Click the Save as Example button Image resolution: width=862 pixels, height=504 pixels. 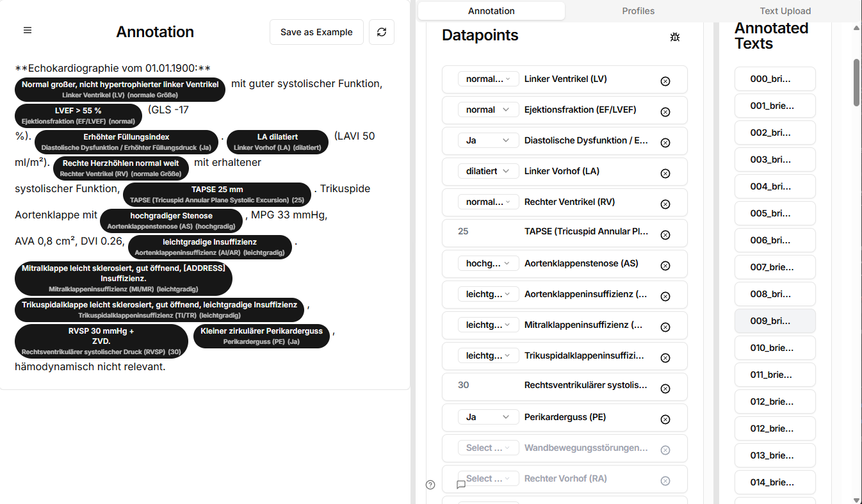click(x=316, y=32)
